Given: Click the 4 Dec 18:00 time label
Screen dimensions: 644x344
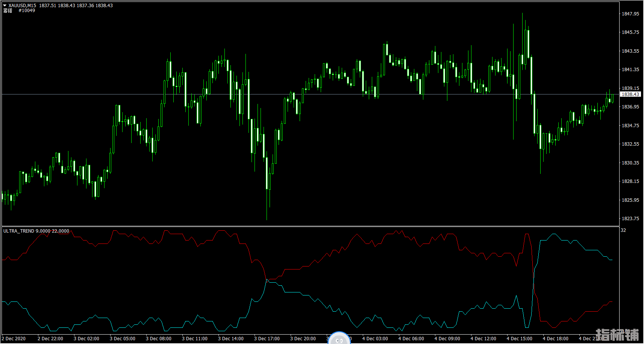Looking at the screenshot, I should click(556, 339).
